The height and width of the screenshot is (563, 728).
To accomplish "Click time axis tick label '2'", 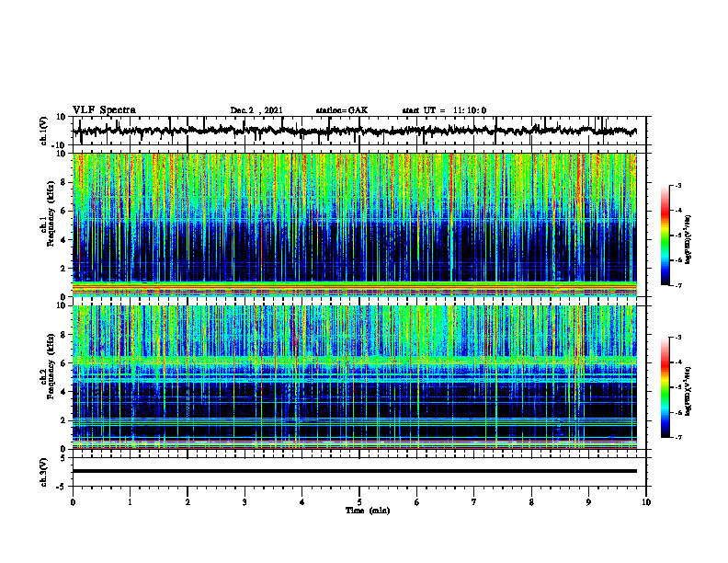I will (x=188, y=502).
